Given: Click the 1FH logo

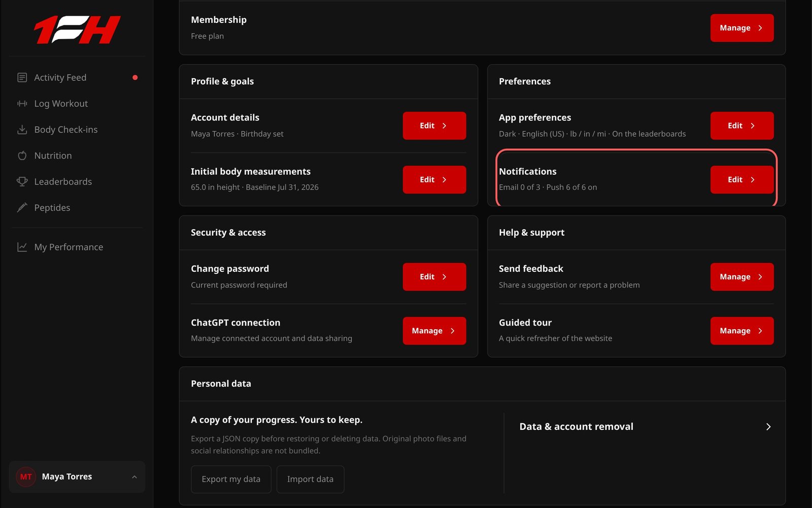Looking at the screenshot, I should click(77, 29).
